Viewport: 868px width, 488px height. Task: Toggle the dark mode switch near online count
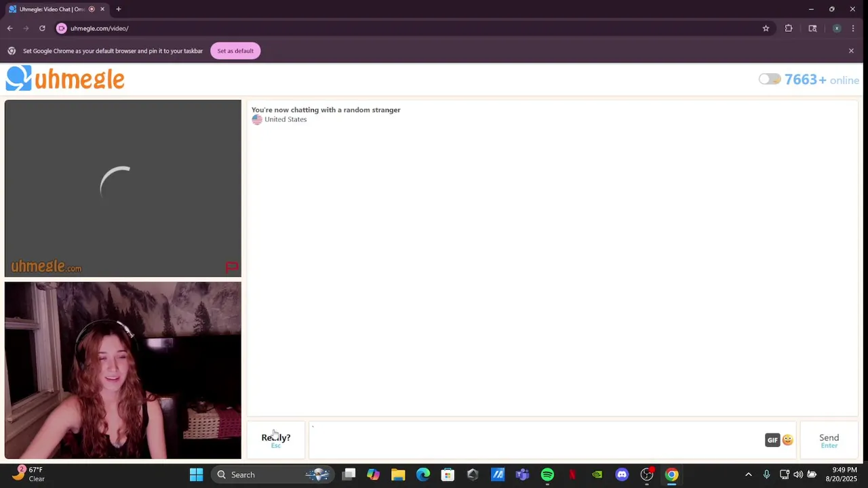tap(770, 79)
